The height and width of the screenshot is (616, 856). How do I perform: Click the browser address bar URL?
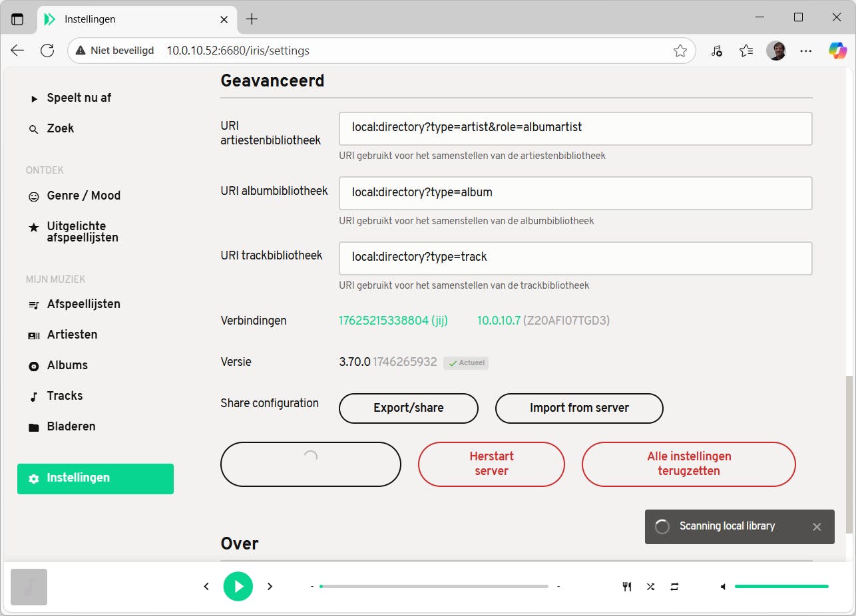pos(238,51)
